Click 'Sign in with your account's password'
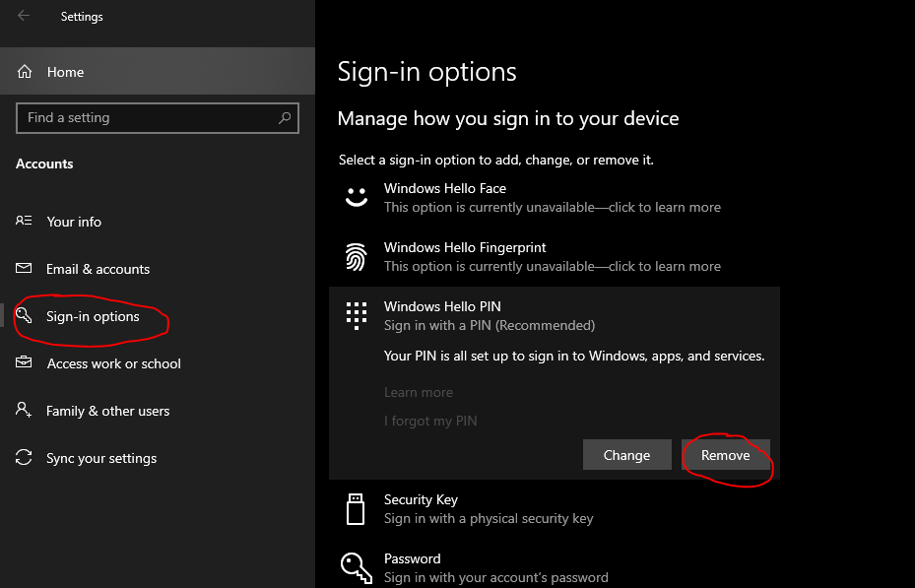 coord(496,577)
